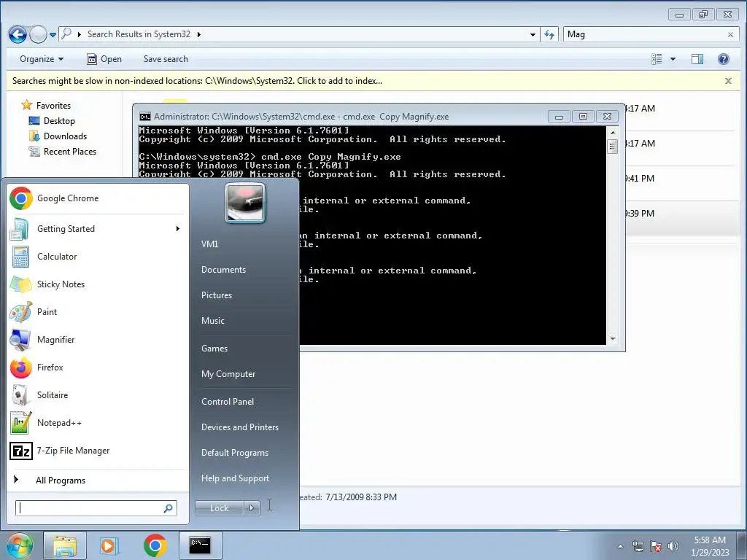This screenshot has width=747, height=560.
Task: Click the Start menu search magnifier icon
Action: (169, 508)
